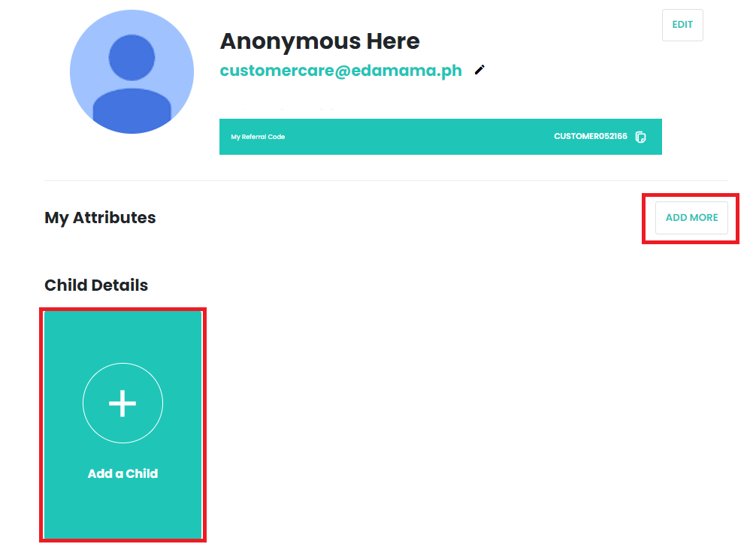Copy referral code using the copy icon
Screen dimensions: 756x553
pyautogui.click(x=640, y=137)
